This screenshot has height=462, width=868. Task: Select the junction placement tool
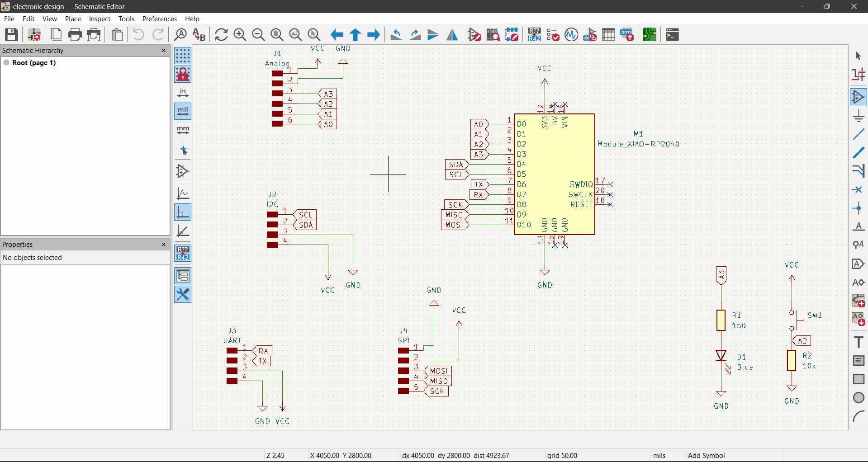(858, 208)
